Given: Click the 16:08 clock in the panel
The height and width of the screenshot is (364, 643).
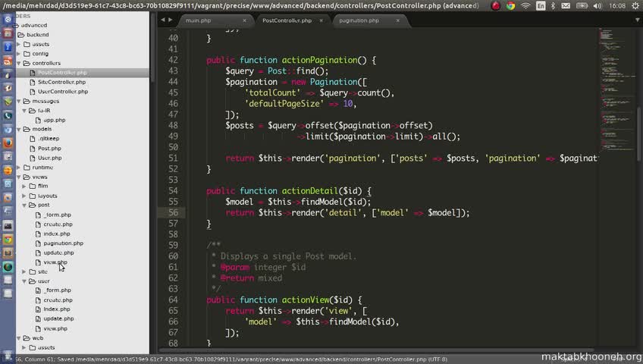Looking at the screenshot, I should click(x=617, y=6).
